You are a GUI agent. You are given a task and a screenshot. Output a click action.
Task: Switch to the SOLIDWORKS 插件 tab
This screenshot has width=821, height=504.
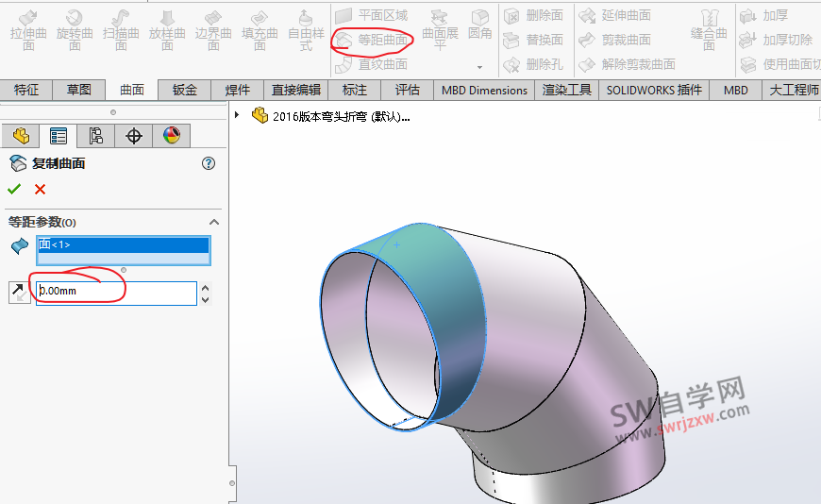pyautogui.click(x=654, y=90)
